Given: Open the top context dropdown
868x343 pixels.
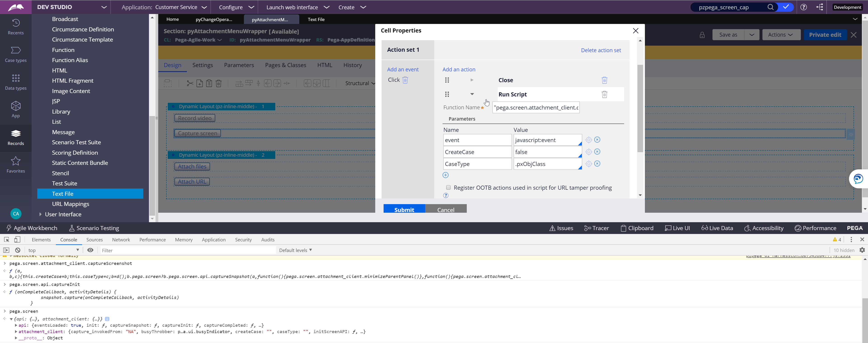Looking at the screenshot, I should click(x=54, y=250).
